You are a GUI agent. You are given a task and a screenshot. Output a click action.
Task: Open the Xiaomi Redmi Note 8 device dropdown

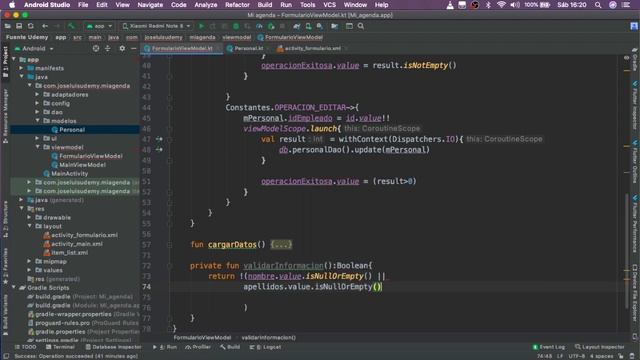pos(156,26)
